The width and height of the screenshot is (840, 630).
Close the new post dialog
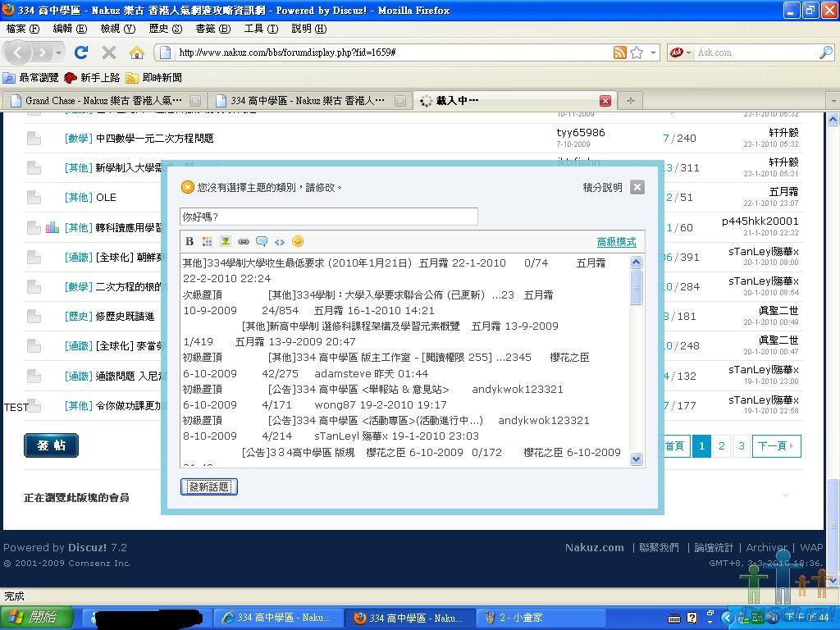(637, 187)
